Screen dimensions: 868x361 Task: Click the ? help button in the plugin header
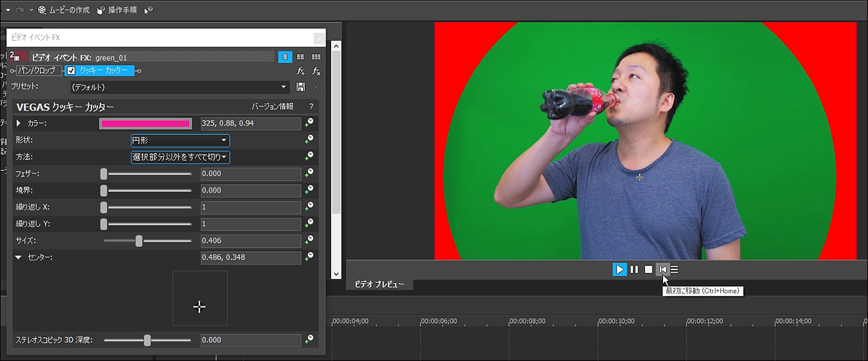(x=311, y=107)
